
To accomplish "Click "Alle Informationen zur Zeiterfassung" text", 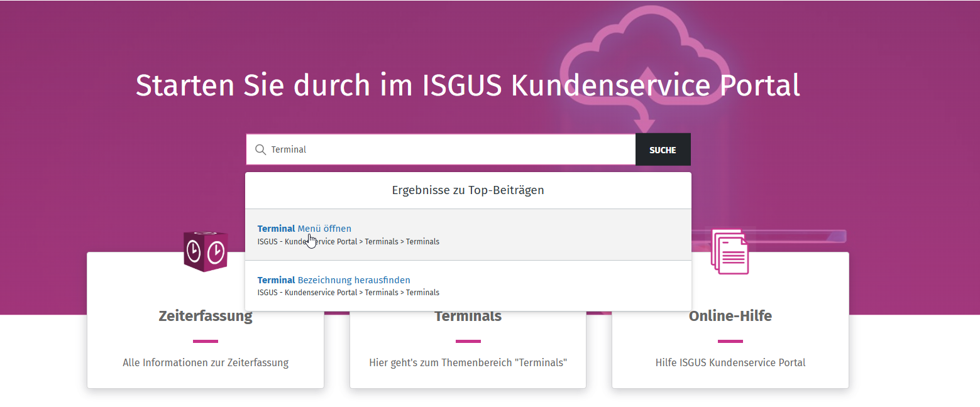I will pyautogui.click(x=206, y=362).
